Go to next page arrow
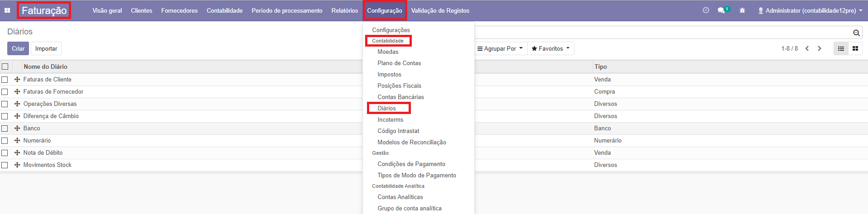This screenshot has width=868, height=214. (x=819, y=48)
